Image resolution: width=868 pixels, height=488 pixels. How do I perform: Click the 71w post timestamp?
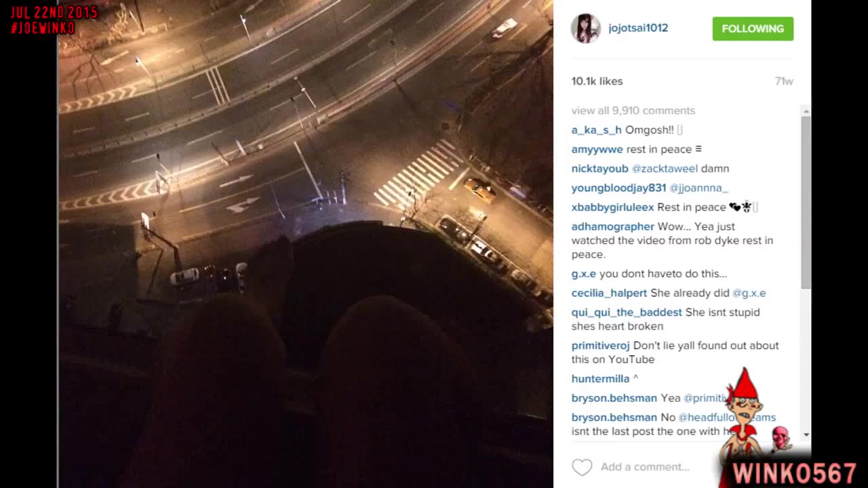pyautogui.click(x=784, y=81)
